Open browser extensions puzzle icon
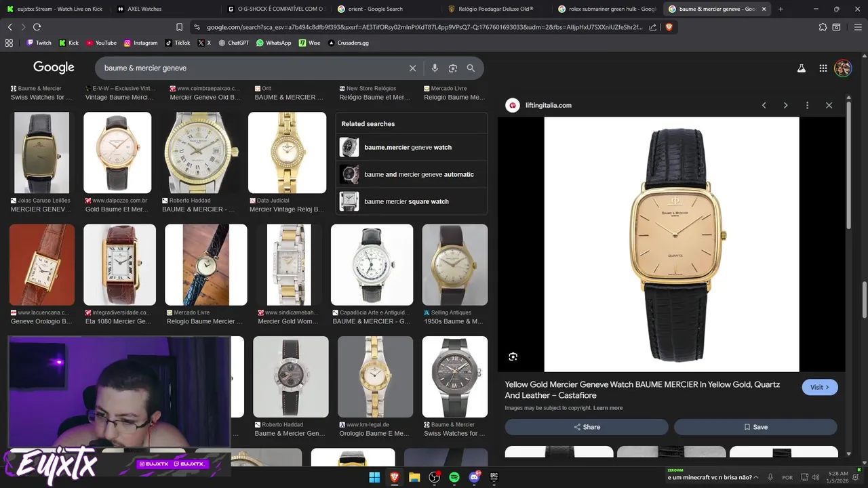The height and width of the screenshot is (488, 868). pos(823,27)
